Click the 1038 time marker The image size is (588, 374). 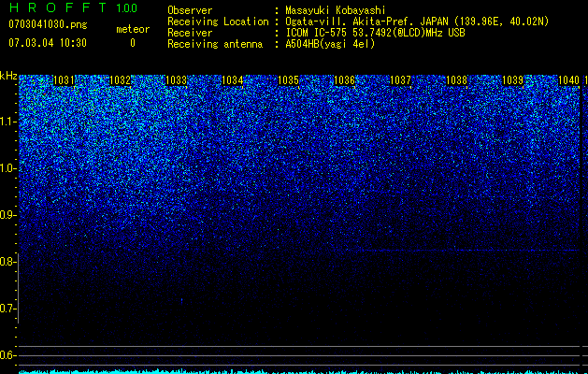coord(457,80)
